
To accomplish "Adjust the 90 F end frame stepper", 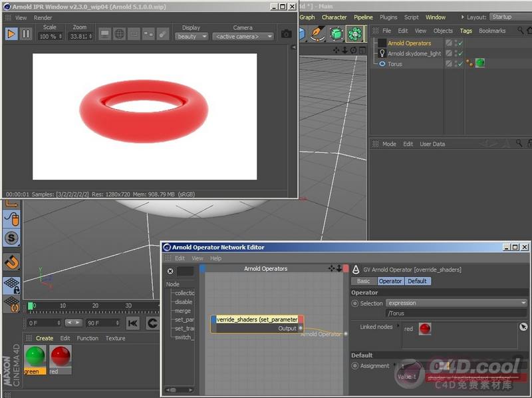I will [118, 323].
